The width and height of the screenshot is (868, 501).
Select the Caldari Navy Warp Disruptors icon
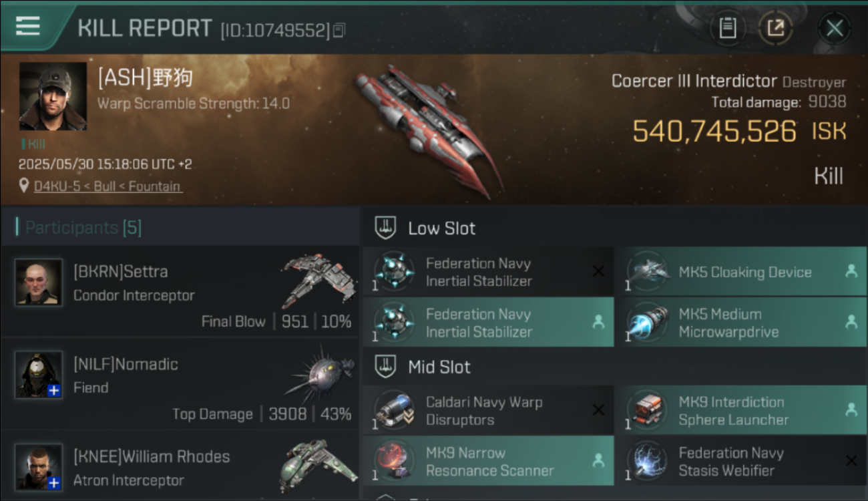pyautogui.click(x=393, y=411)
